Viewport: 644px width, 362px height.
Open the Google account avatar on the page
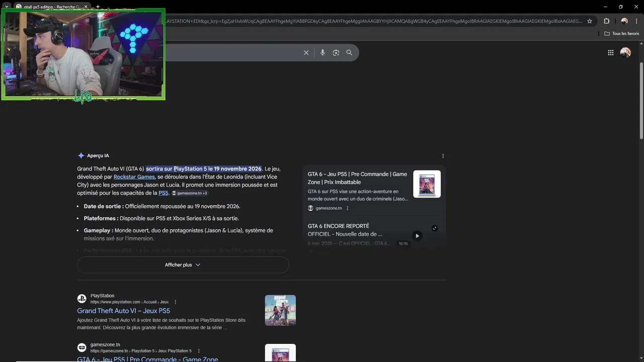tap(625, 53)
